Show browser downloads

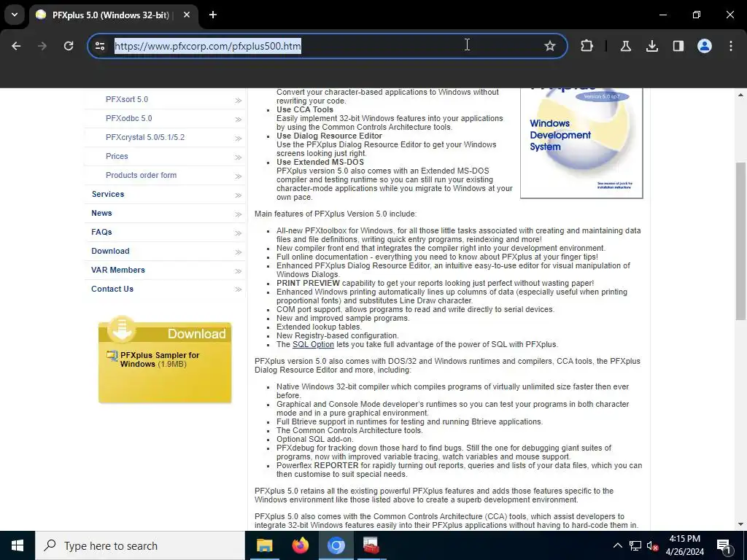(651, 46)
